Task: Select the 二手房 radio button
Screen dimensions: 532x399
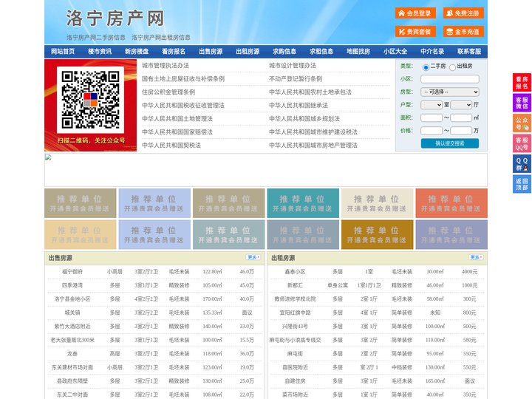Action: [x=426, y=67]
